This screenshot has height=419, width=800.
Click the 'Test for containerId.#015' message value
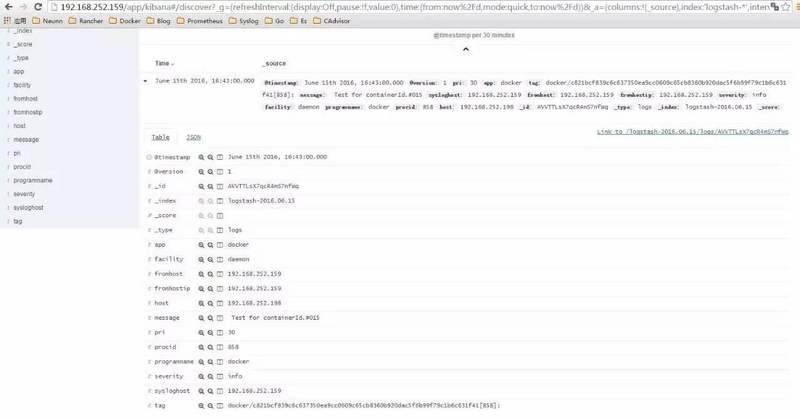pos(276,318)
